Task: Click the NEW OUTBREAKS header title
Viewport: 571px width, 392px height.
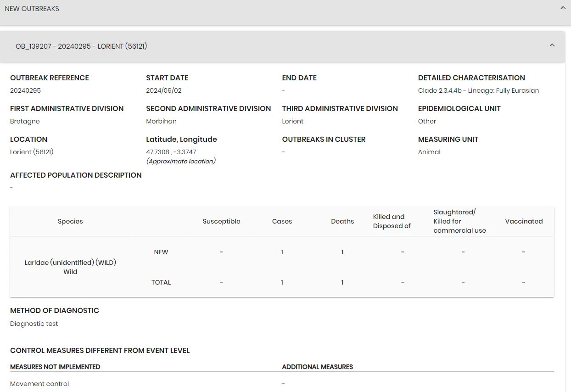Action: 32,9
